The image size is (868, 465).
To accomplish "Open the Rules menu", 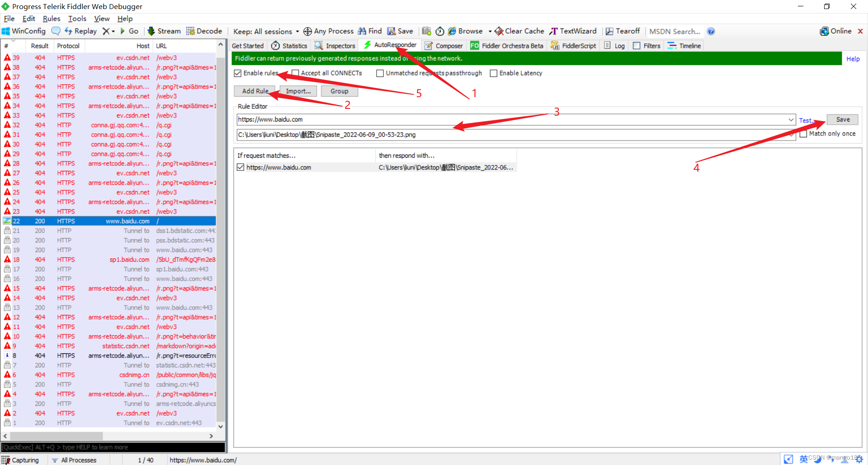I will pos(52,19).
